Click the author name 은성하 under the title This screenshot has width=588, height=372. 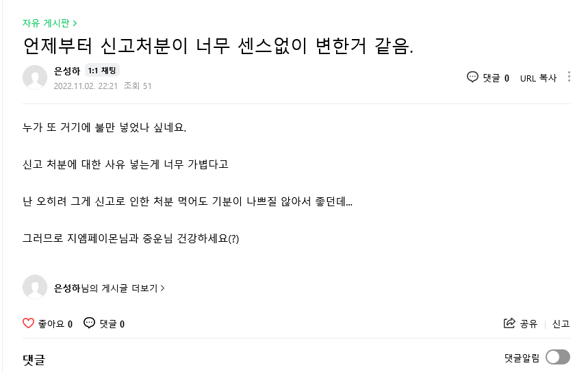point(67,71)
